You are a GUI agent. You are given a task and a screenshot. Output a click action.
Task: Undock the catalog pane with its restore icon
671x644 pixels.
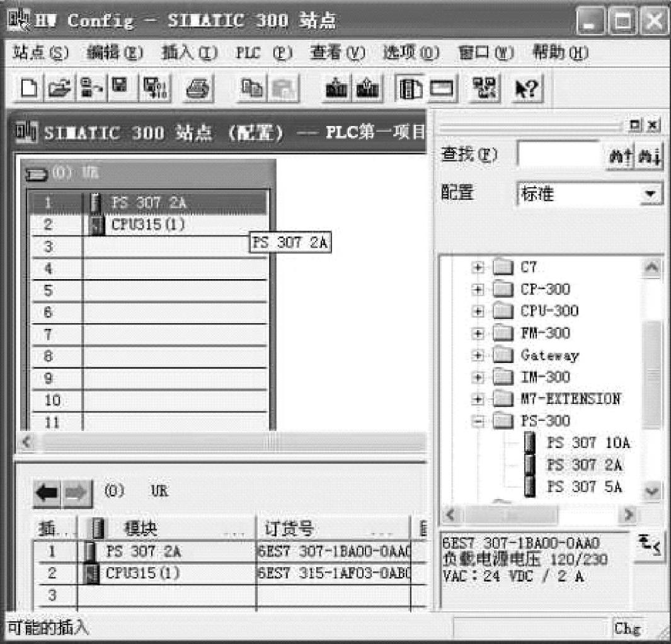[634, 125]
